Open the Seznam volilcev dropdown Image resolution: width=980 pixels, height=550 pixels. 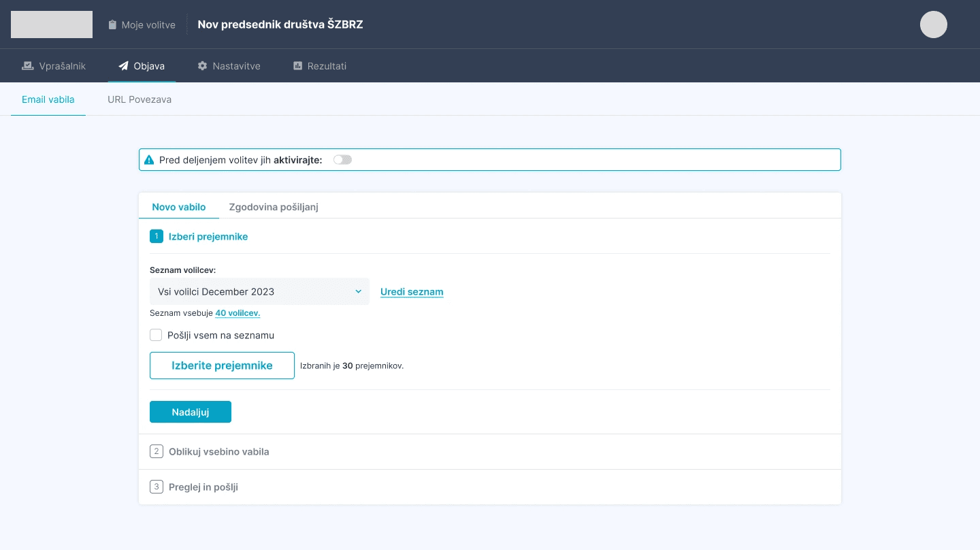(259, 291)
